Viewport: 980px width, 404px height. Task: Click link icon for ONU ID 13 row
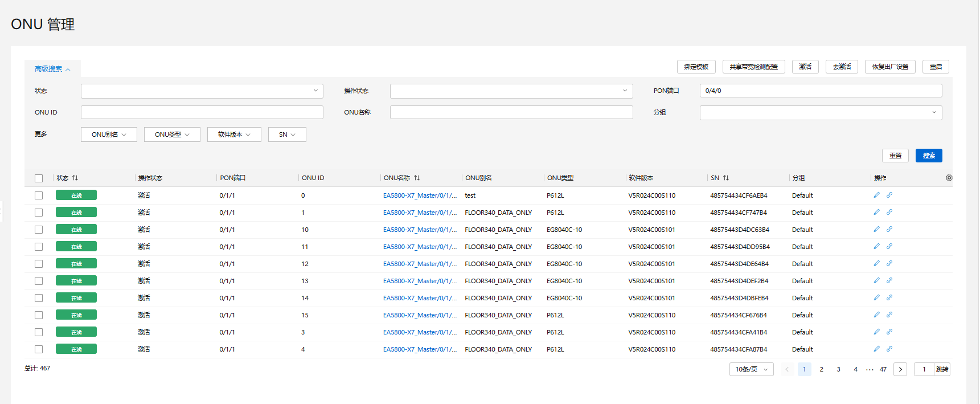pos(889,280)
